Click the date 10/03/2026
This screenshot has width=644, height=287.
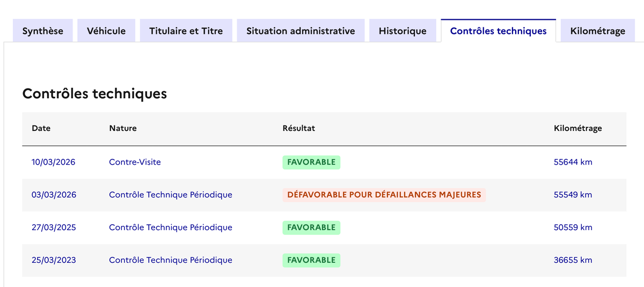[53, 162]
